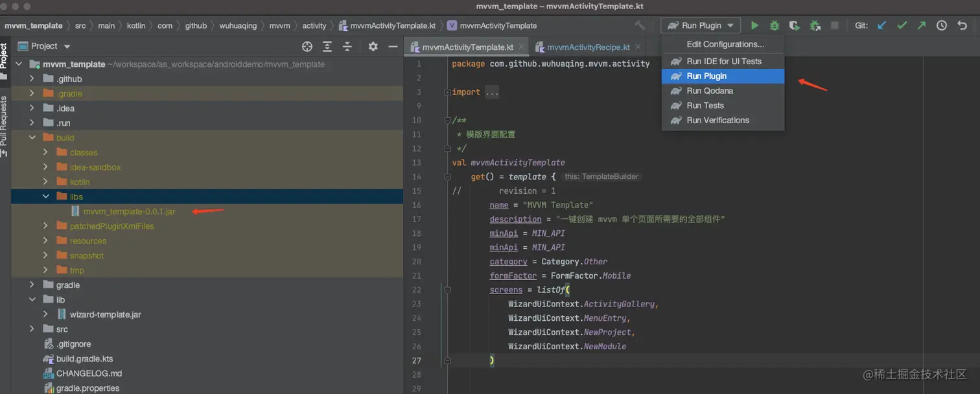The width and height of the screenshot is (980, 394).
Task: Click Git commit green checkmark
Action: (902, 25)
